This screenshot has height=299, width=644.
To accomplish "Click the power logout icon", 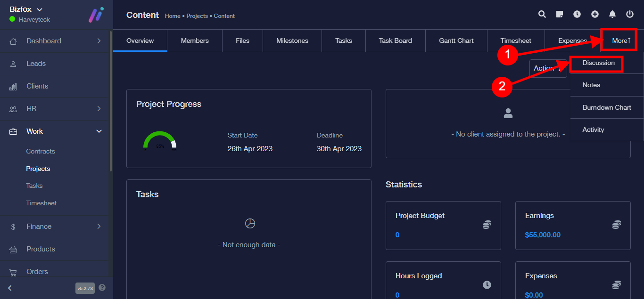I will click(x=630, y=14).
